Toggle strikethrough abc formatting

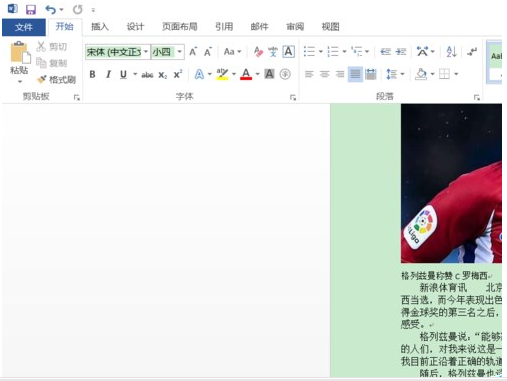tap(147, 75)
